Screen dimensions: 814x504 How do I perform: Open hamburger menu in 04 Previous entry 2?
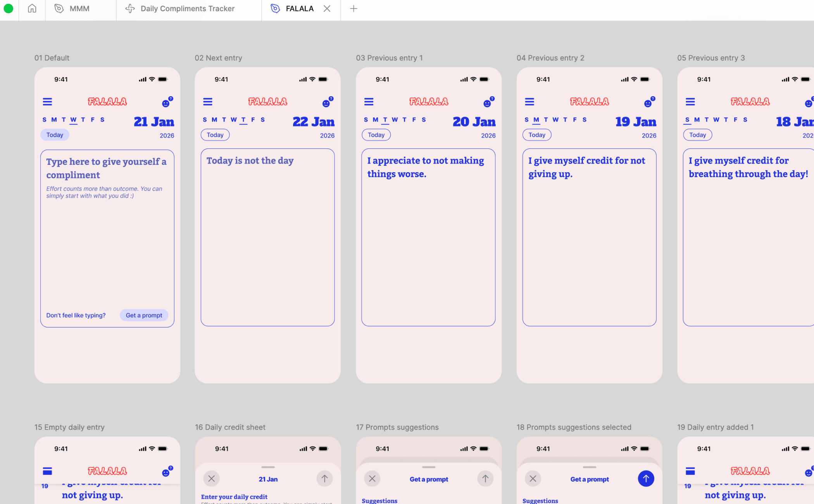tap(529, 102)
